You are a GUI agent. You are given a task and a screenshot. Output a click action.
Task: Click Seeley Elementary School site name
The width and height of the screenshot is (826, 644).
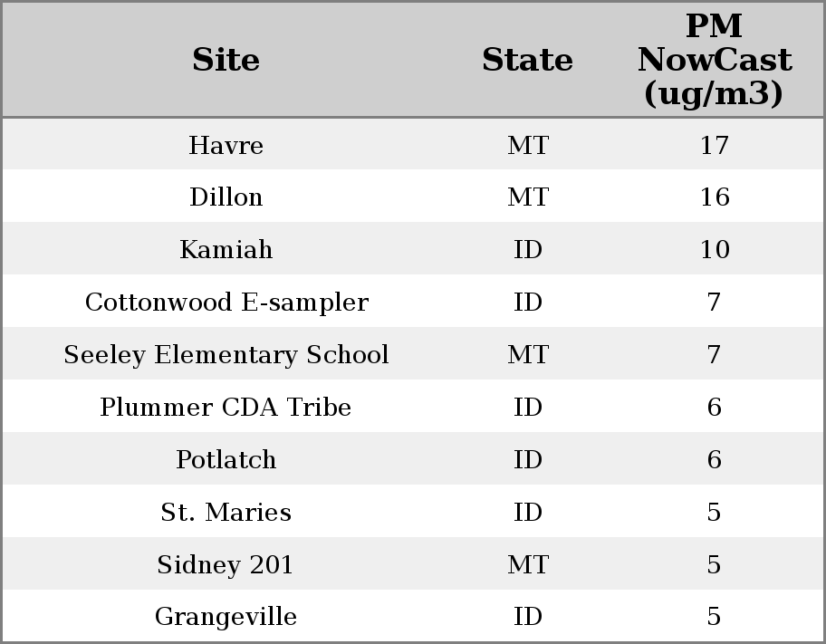(226, 355)
